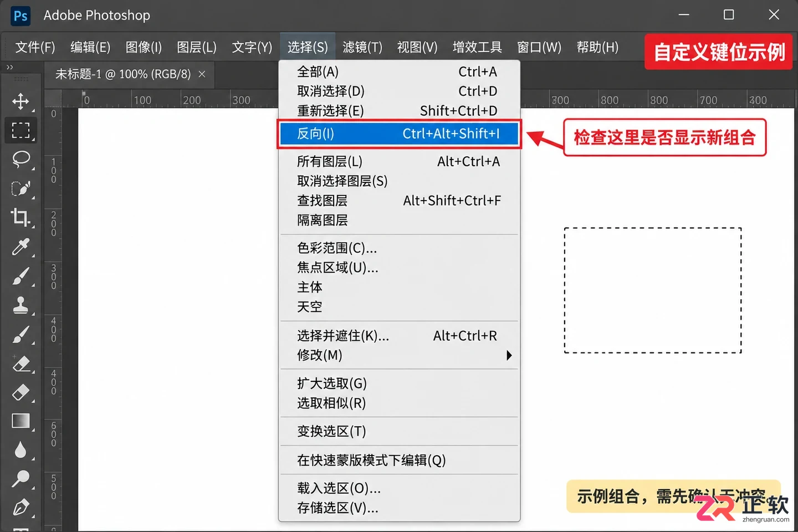Open the 滤镜(T) menu
798x532 pixels.
(x=362, y=47)
